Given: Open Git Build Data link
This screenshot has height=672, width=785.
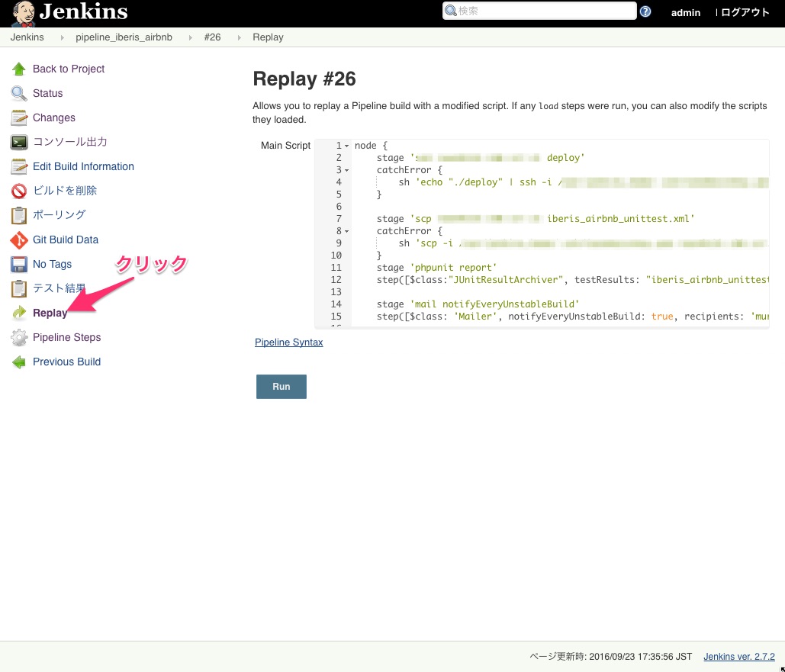Looking at the screenshot, I should click(66, 240).
